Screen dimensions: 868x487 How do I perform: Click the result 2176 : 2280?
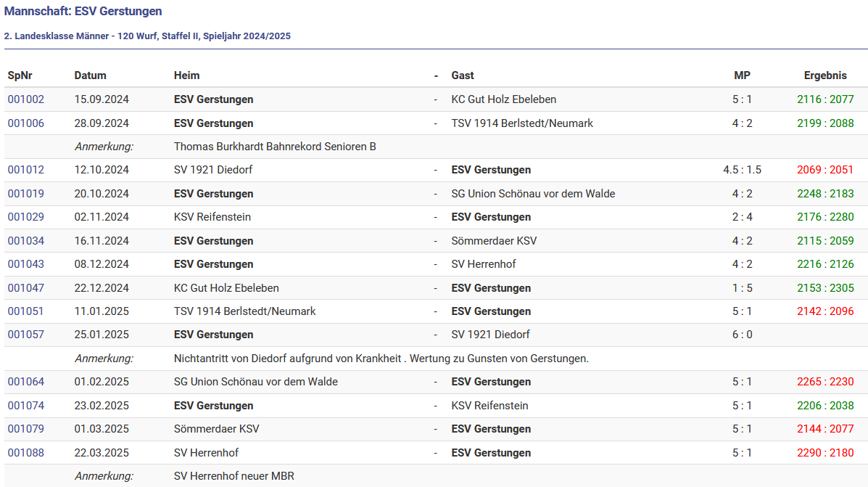point(825,217)
